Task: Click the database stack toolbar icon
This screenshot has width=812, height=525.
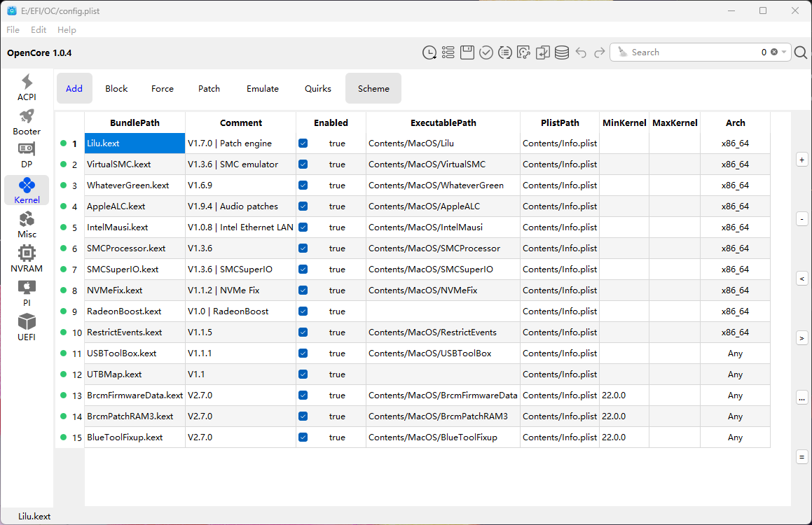Action: click(561, 52)
